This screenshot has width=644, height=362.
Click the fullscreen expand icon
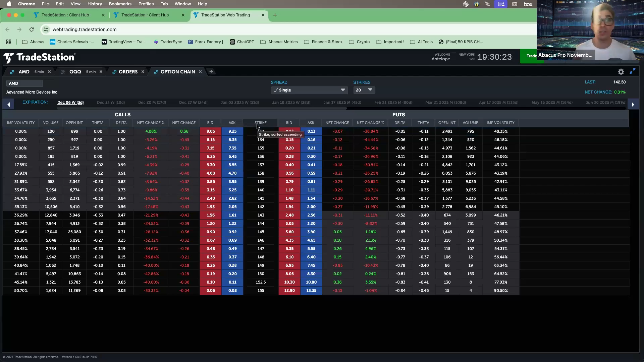point(633,71)
